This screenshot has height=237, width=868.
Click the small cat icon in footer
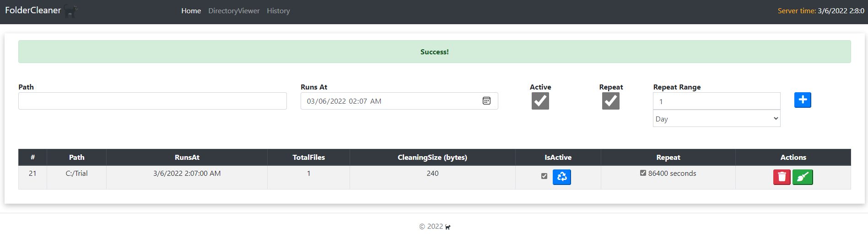click(447, 227)
